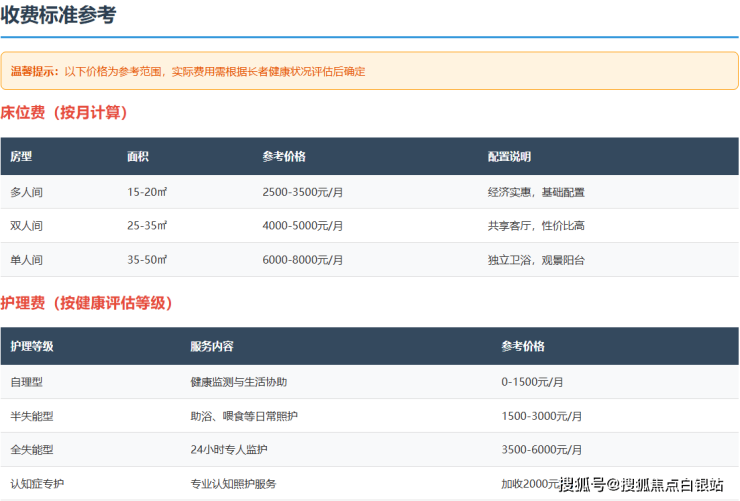Click the 收费标准参考 page heading
The height and width of the screenshot is (501, 740).
coord(58,15)
